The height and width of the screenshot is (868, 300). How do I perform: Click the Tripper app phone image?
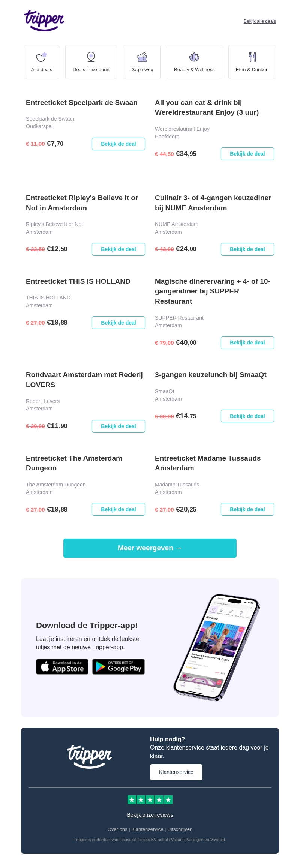click(x=217, y=648)
